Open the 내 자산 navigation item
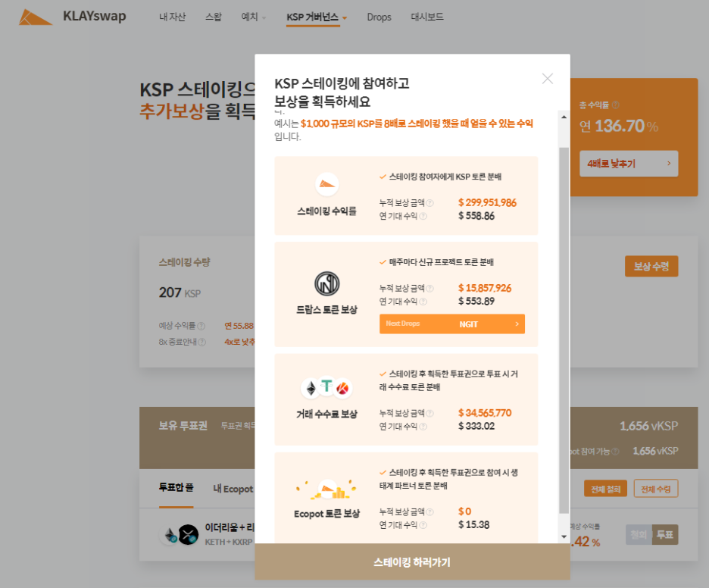Image resolution: width=709 pixels, height=588 pixels. (x=172, y=17)
